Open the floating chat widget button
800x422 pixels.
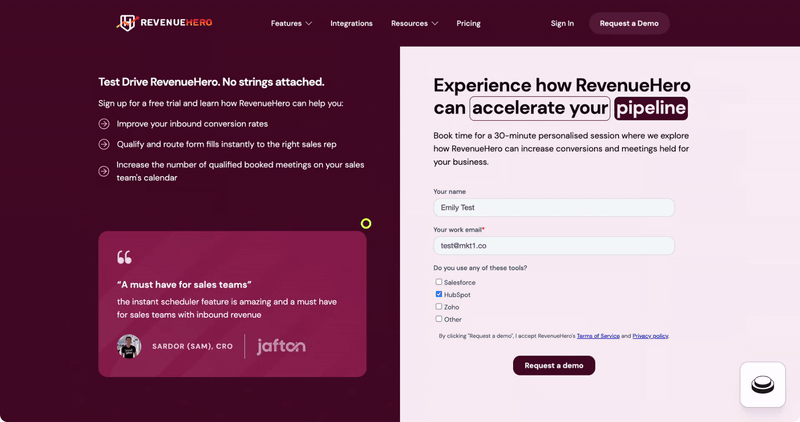[x=762, y=384]
